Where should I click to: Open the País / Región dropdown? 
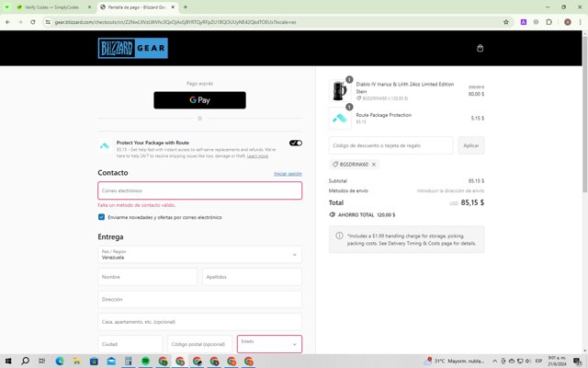pyautogui.click(x=200, y=255)
